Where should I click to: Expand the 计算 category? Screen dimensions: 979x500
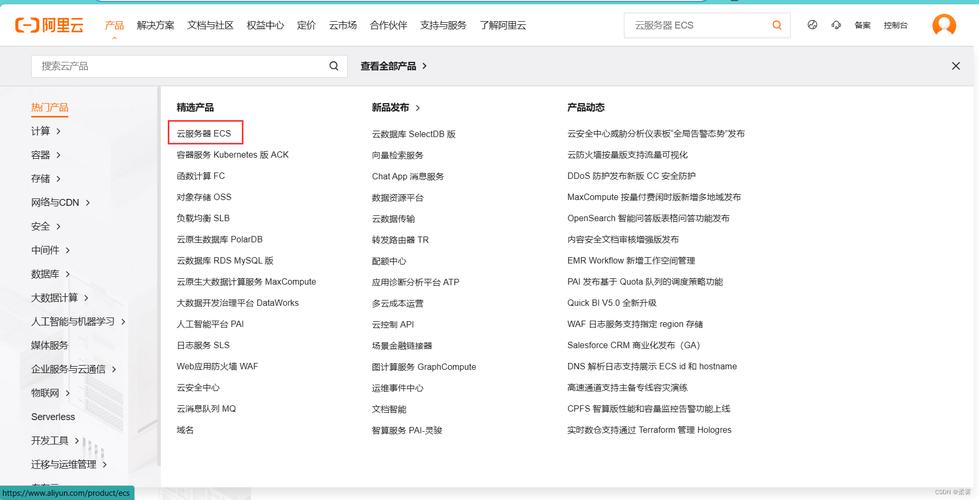(x=46, y=131)
